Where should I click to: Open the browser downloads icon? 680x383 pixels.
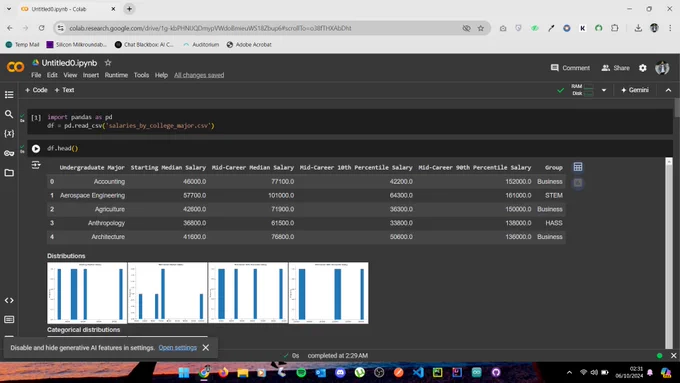(x=638, y=28)
